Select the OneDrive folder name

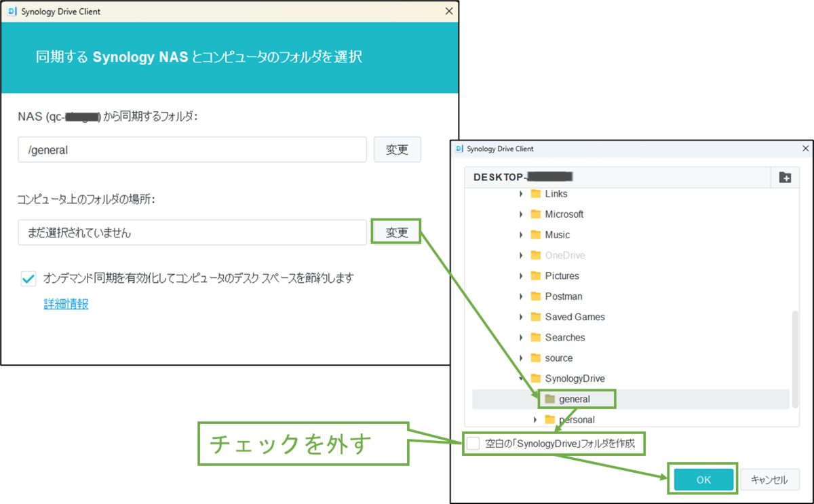pyautogui.click(x=565, y=255)
